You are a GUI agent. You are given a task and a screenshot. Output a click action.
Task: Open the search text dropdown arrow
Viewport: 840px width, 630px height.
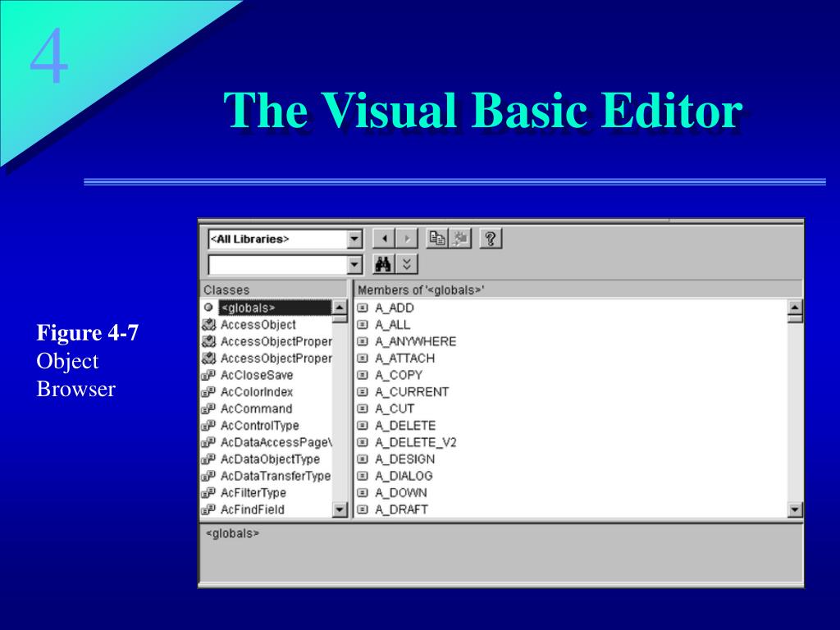pyautogui.click(x=354, y=265)
